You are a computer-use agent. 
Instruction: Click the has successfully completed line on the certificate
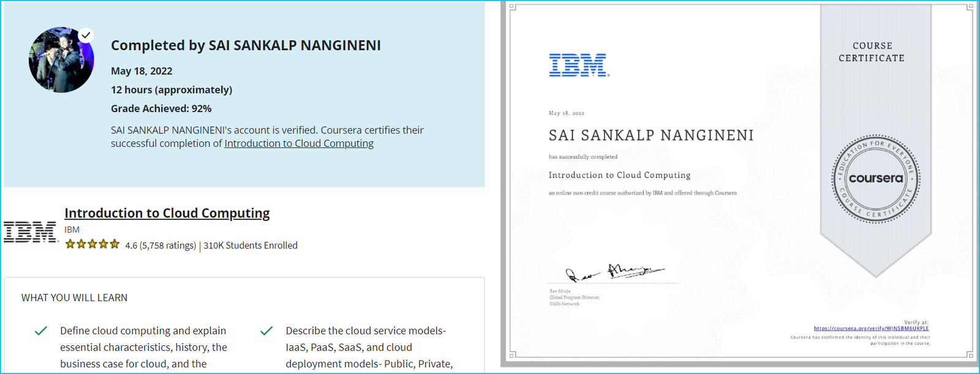pyautogui.click(x=583, y=157)
